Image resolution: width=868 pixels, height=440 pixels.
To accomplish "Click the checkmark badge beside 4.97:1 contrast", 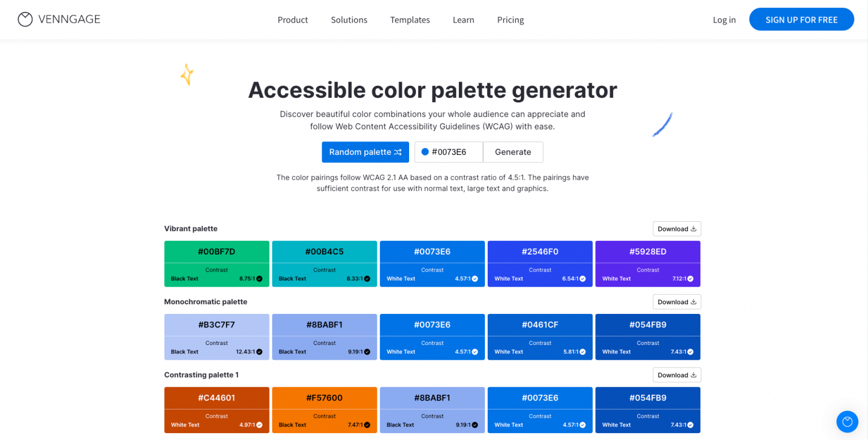I will pyautogui.click(x=259, y=424).
